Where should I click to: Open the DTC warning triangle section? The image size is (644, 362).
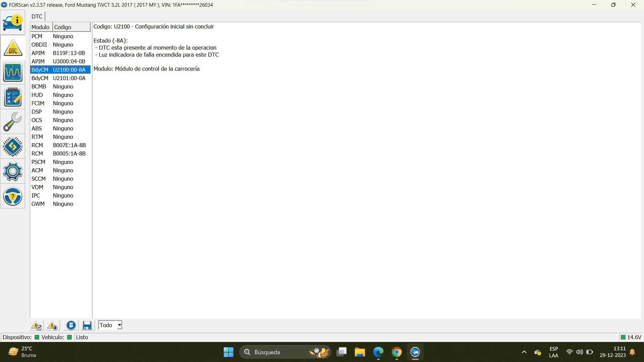click(x=13, y=48)
